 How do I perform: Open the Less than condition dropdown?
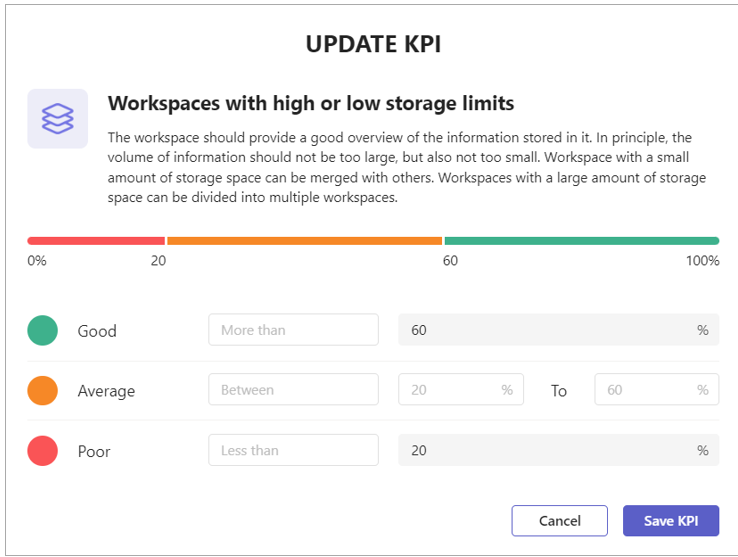[x=293, y=450]
